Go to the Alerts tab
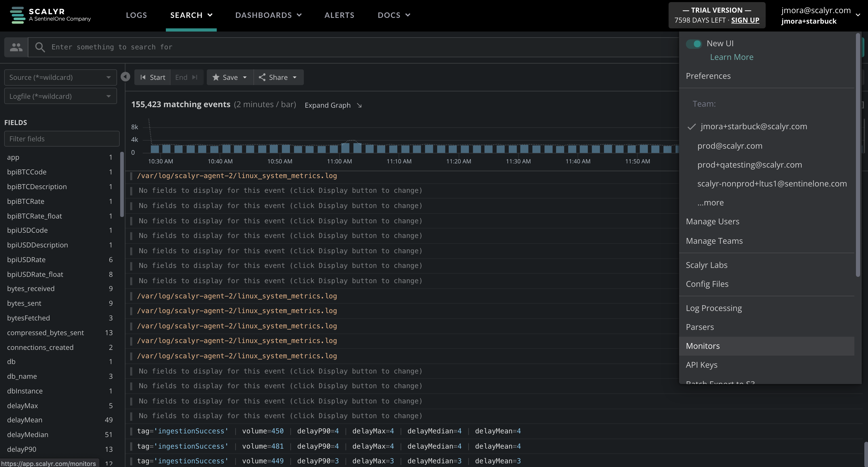 [x=339, y=15]
